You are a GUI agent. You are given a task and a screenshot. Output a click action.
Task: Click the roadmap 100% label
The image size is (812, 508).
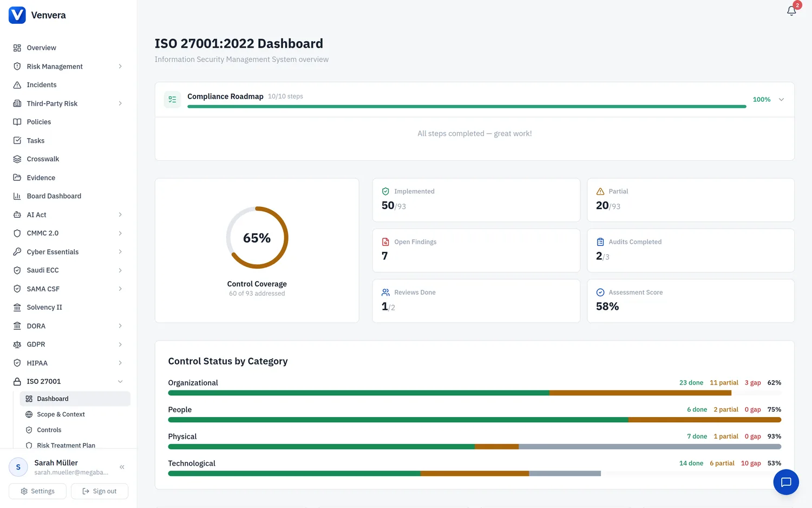pos(762,100)
